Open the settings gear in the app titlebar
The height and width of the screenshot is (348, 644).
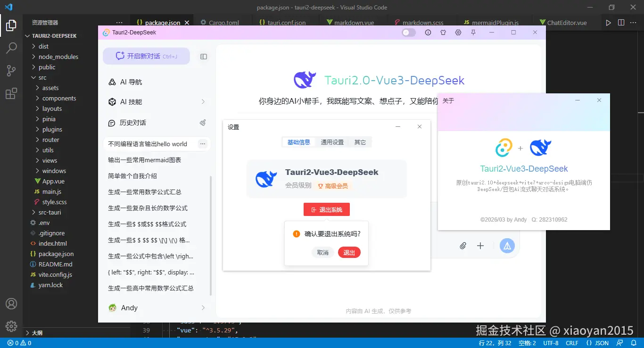click(457, 32)
